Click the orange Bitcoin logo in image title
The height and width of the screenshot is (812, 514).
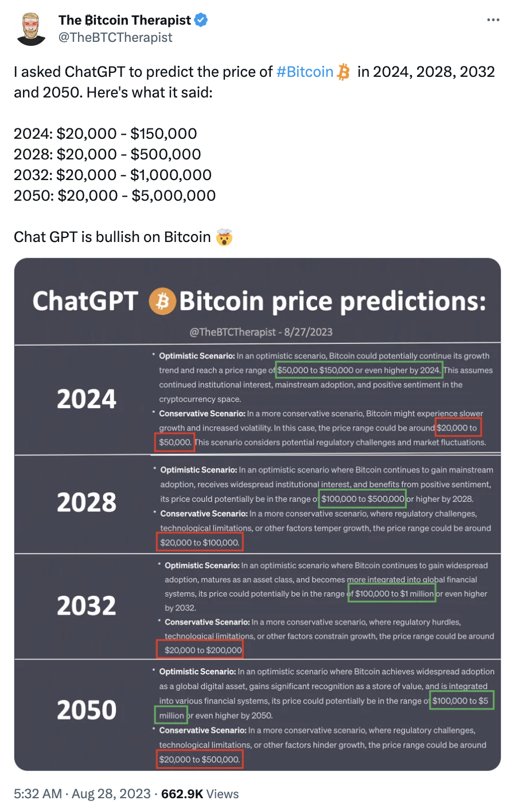(162, 302)
